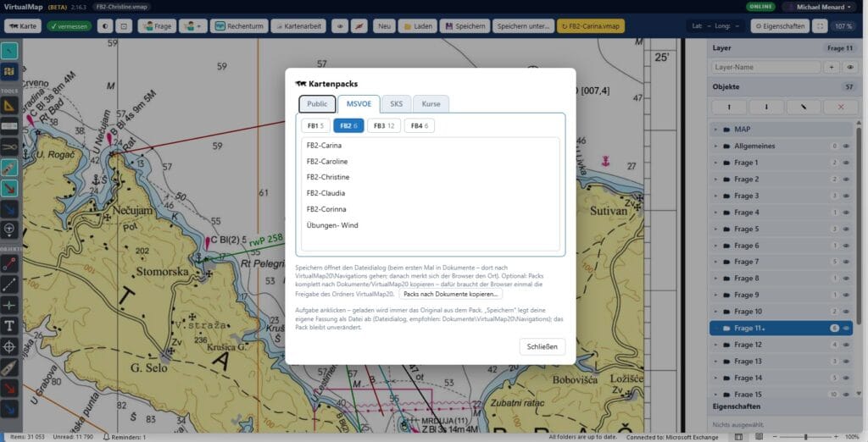This screenshot has width=868, height=442.
Task: Select the crosshair position fix tool
Action: click(x=9, y=347)
